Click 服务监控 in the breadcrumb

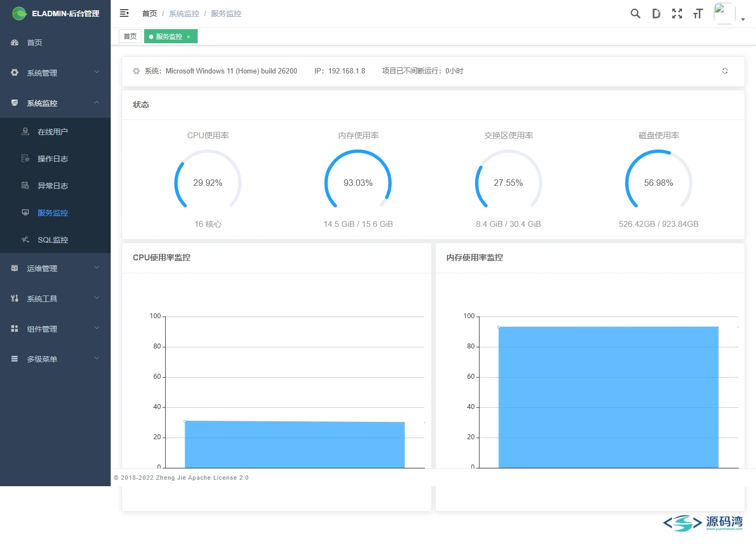(226, 14)
